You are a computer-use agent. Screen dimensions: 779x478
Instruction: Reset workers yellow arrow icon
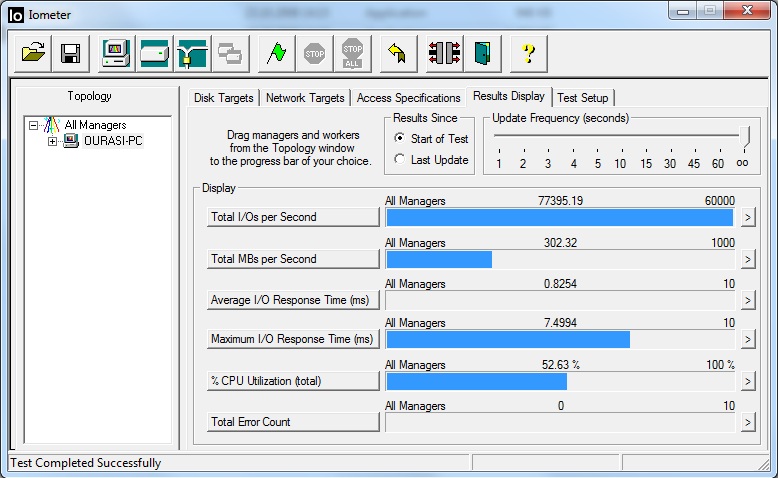(x=398, y=53)
